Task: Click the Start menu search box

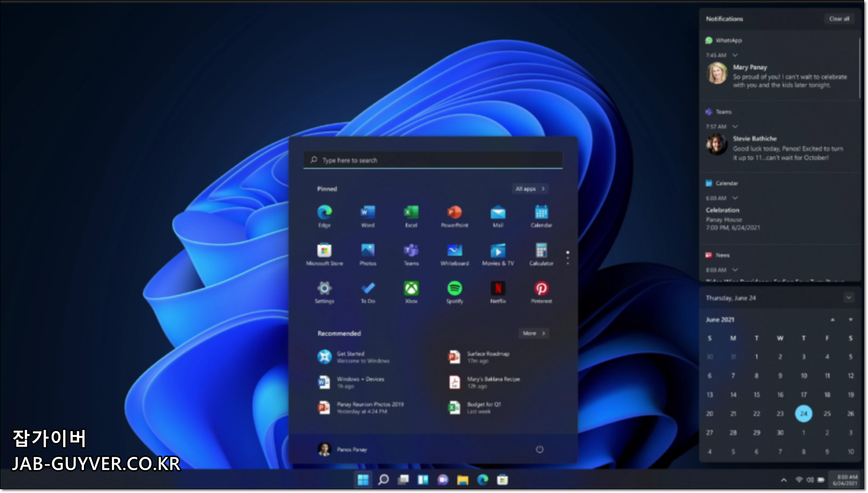Action: 433,160
